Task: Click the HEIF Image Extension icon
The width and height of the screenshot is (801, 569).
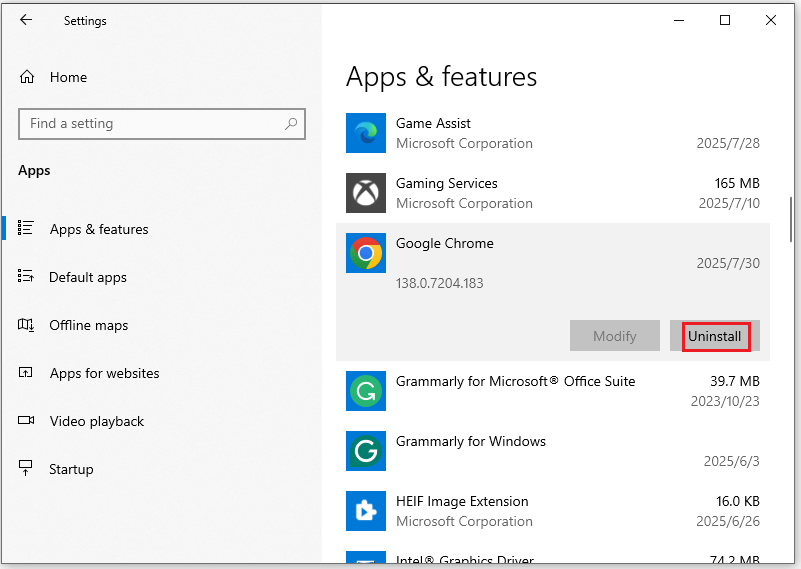Action: tap(366, 511)
